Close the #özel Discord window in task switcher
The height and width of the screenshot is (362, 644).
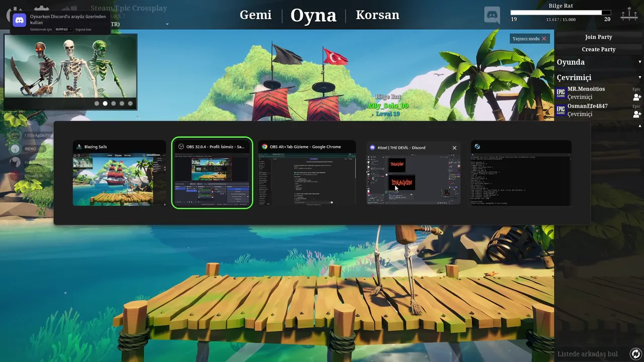coord(454,148)
